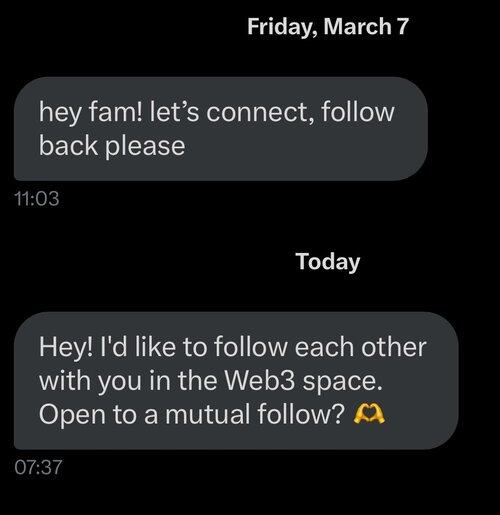Click the word 'space.' in second message
500x515 pixels.
[342, 382]
